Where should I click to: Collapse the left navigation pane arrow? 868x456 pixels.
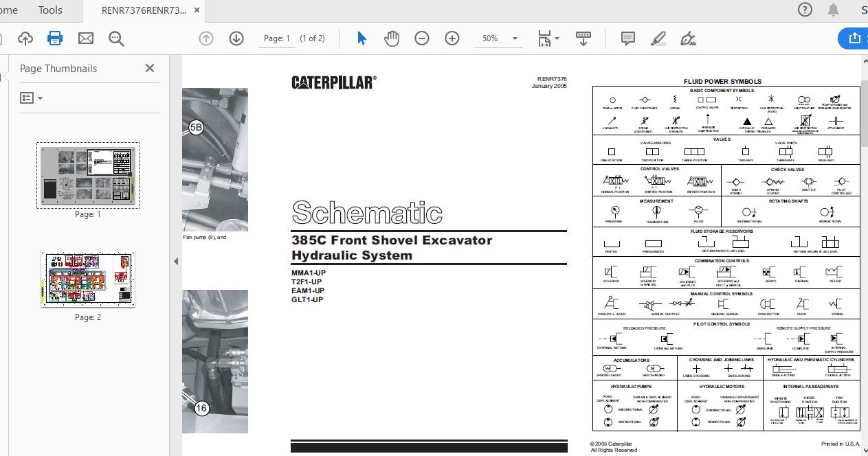coord(175,261)
